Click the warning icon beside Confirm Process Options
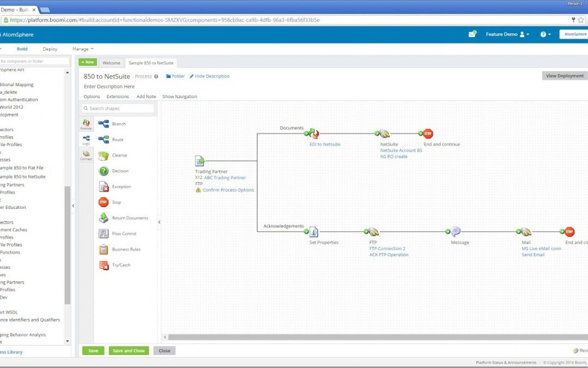Image resolution: width=588 pixels, height=368 pixels. (x=198, y=190)
